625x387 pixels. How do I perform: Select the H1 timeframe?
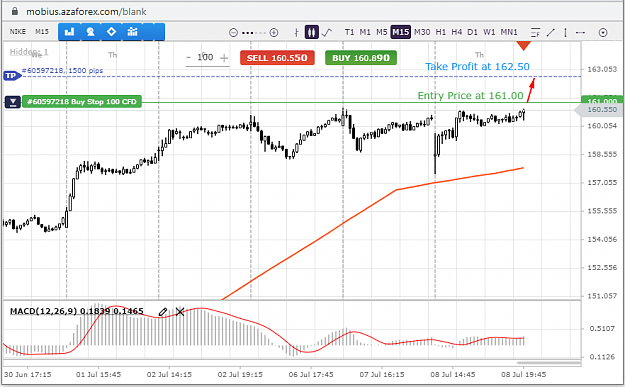click(x=440, y=32)
